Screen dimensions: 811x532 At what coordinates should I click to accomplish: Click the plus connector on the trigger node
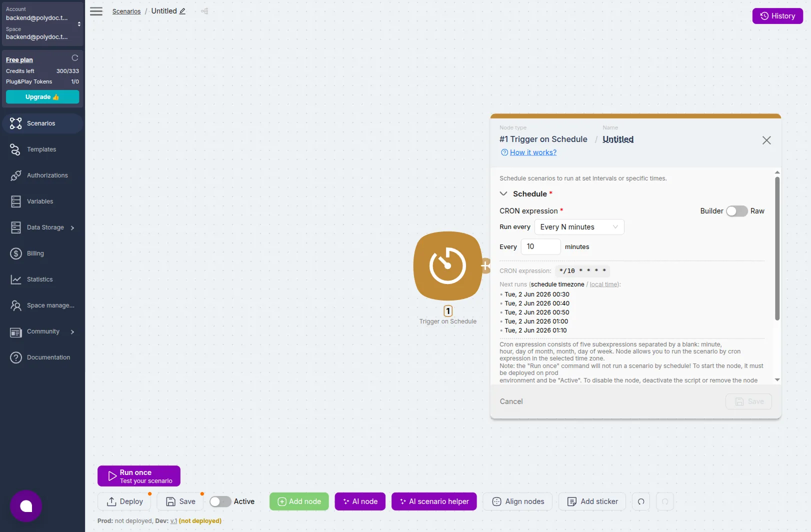click(485, 266)
